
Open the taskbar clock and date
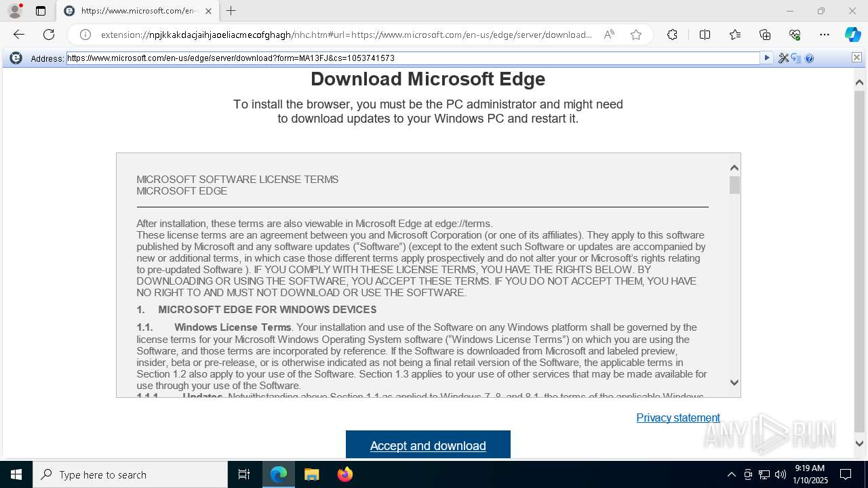810,474
